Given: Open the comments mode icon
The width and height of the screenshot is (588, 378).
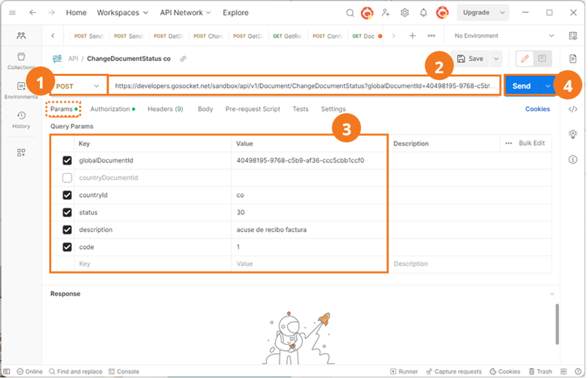Looking at the screenshot, I should pos(542,59).
